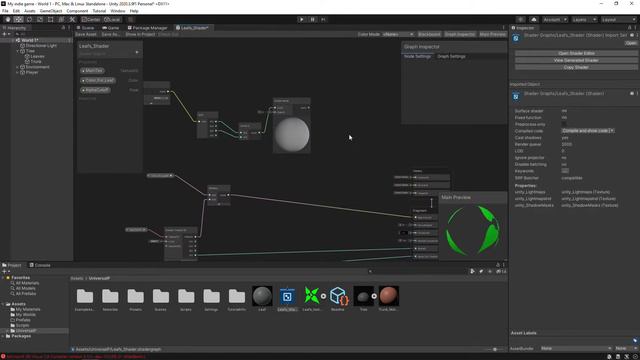Toggle Local/Global handle rotation
The height and width of the screenshot is (360, 640).
[112, 20]
